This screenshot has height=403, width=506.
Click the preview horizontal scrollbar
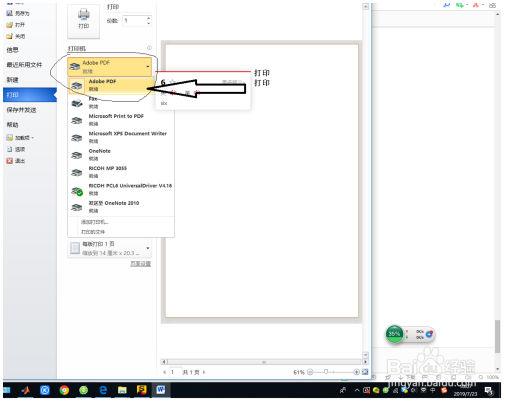pos(264,362)
